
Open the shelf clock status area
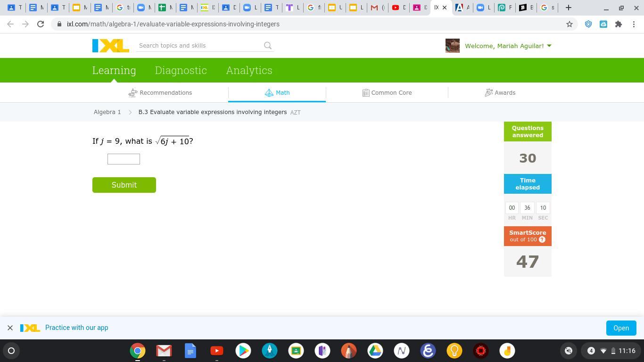[627, 351]
